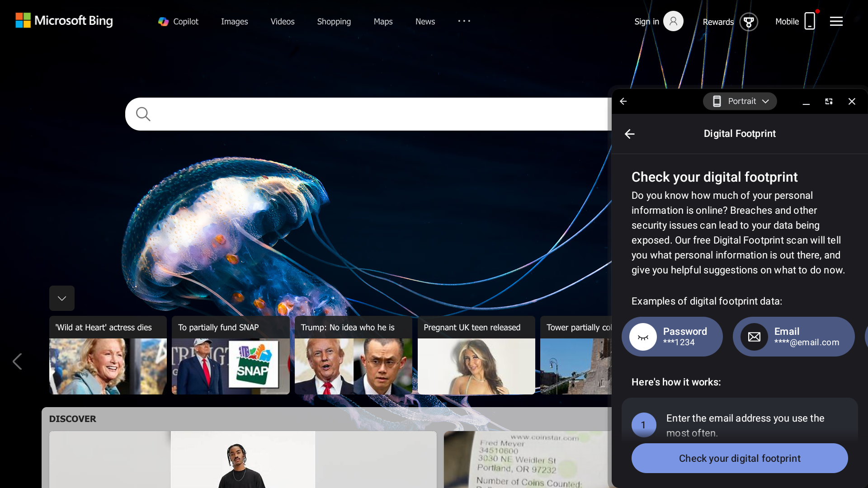Go to the Images tab
Viewport: 868px width, 488px height.
234,21
